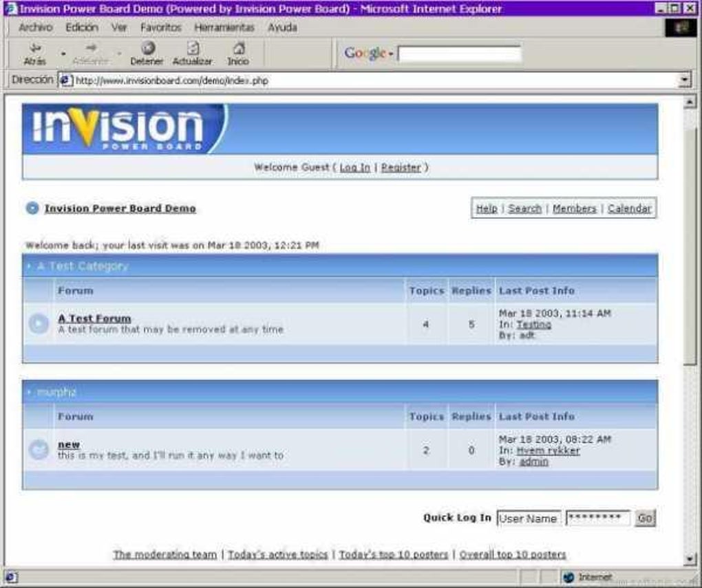Open the Adelante history dropdown arrow
This screenshot has width=702, height=588.
(x=119, y=54)
